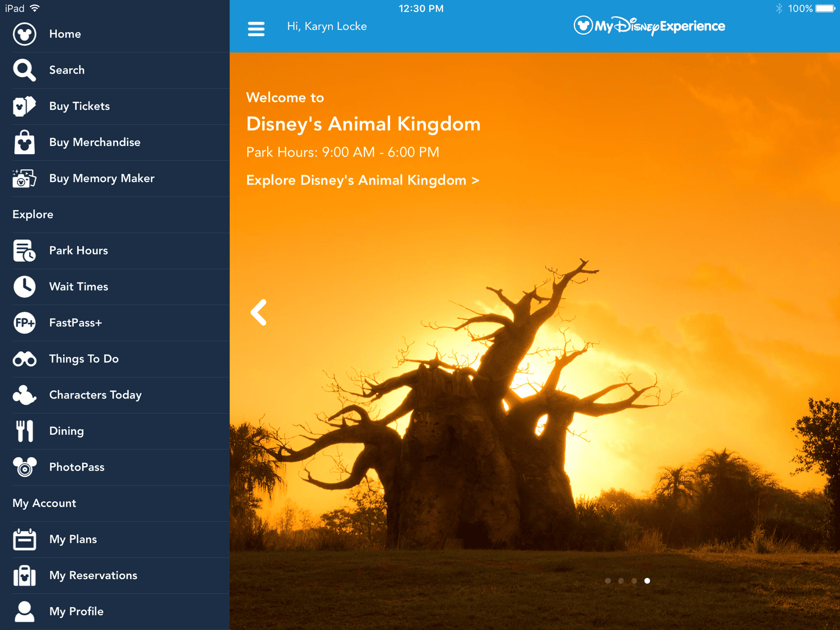Select the second carousel page dot
Viewport: 840px width, 630px height.
pyautogui.click(x=621, y=581)
